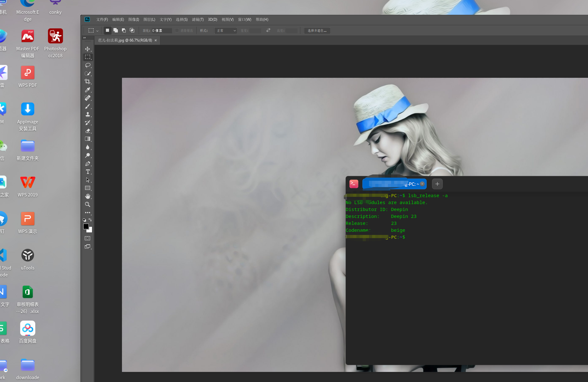588x382 pixels.
Task: Add a new terminal tab
Action: [437, 184]
